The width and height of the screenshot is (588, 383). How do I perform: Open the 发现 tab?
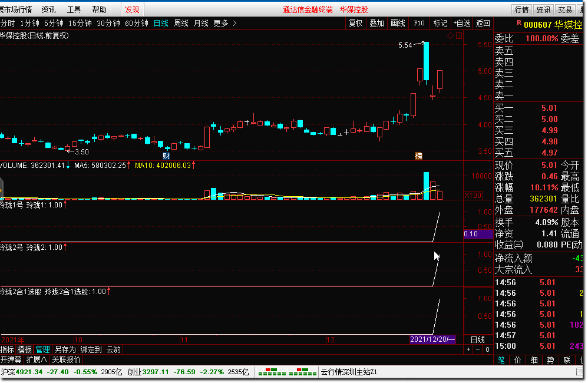tap(132, 9)
